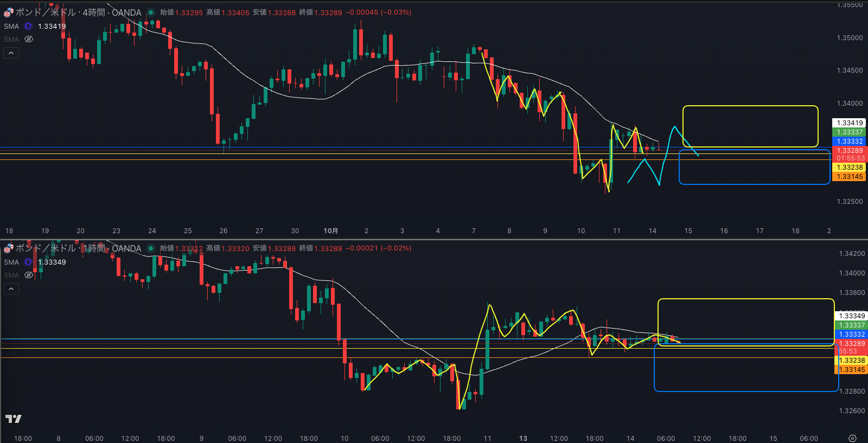The width and height of the screenshot is (868, 443).
Task: Click the green 1.33337 price label on lower chart
Action: point(852,325)
